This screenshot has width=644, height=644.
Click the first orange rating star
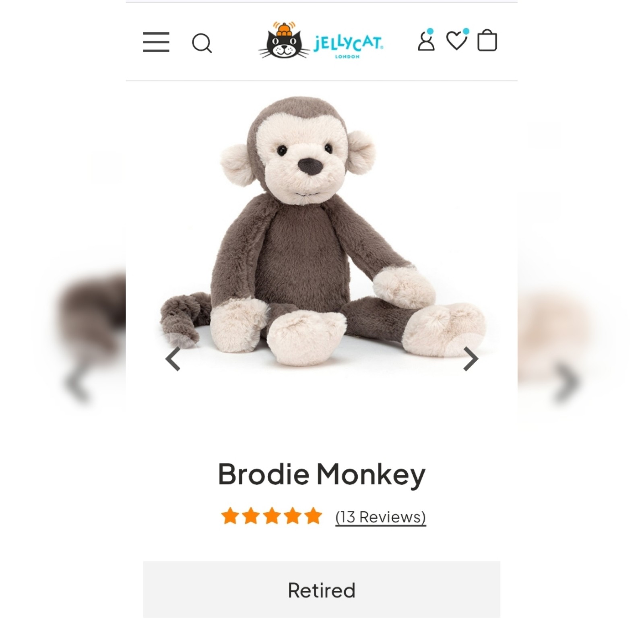pyautogui.click(x=230, y=516)
